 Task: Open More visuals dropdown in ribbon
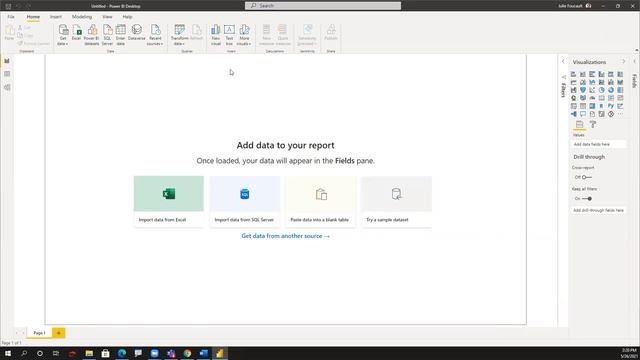click(x=244, y=35)
